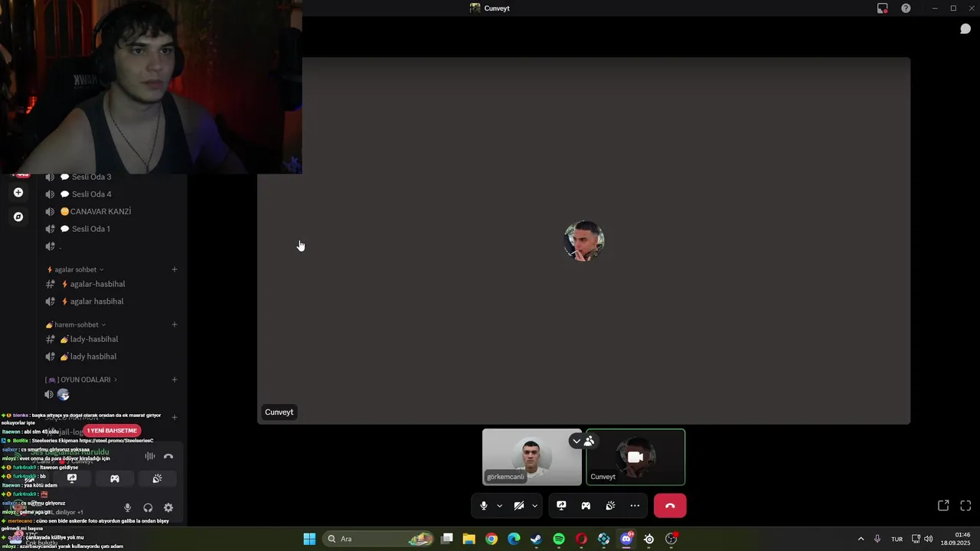Open File Explorer from taskbar

(469, 539)
